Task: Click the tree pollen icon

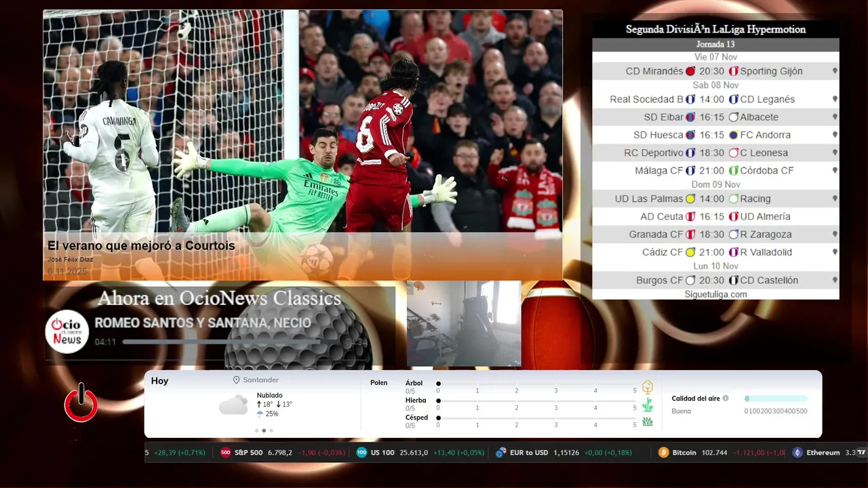Action: click(x=648, y=387)
